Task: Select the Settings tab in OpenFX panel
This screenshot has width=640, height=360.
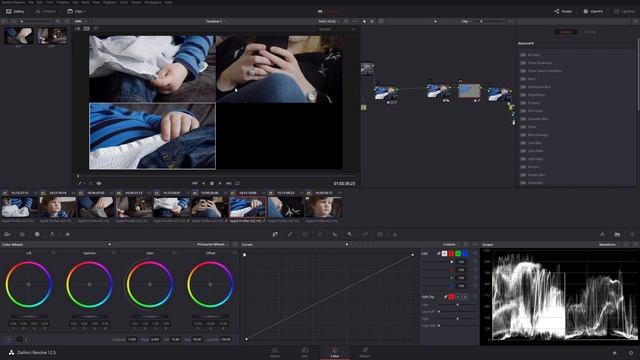Action: coord(590,32)
